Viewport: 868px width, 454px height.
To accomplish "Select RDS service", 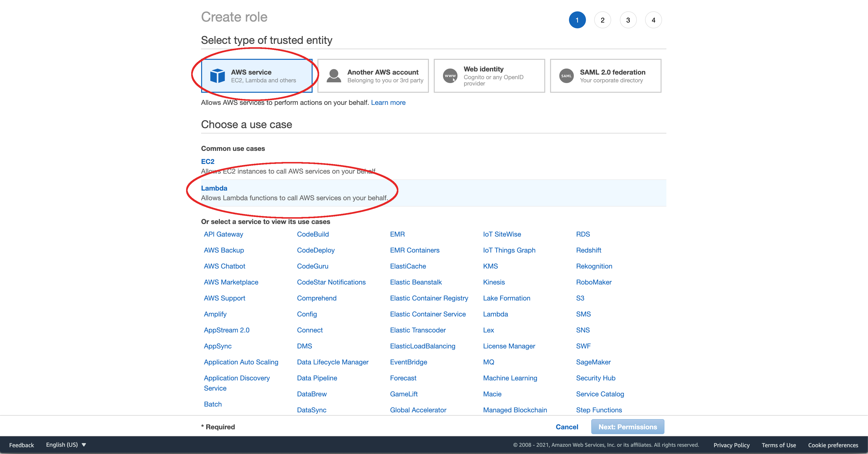I will (x=583, y=234).
